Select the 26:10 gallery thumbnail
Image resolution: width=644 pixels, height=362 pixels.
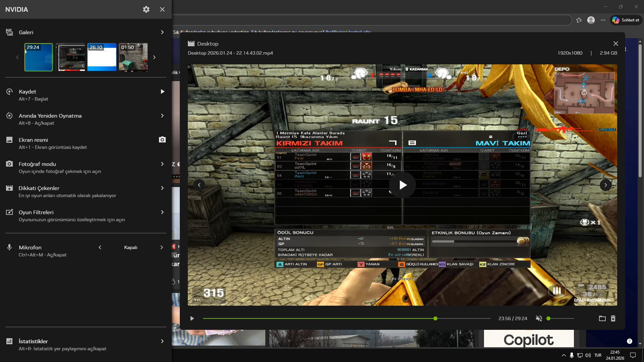[x=102, y=57]
